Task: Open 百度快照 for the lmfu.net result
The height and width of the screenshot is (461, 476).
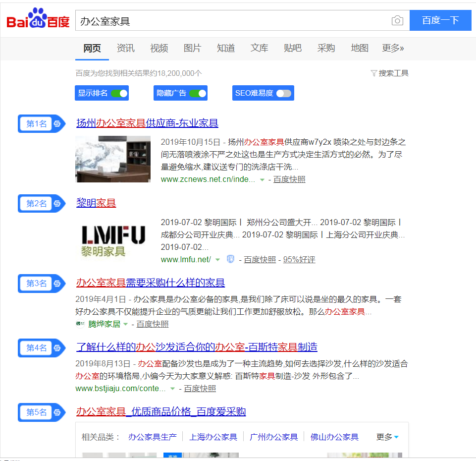Action: click(x=260, y=260)
